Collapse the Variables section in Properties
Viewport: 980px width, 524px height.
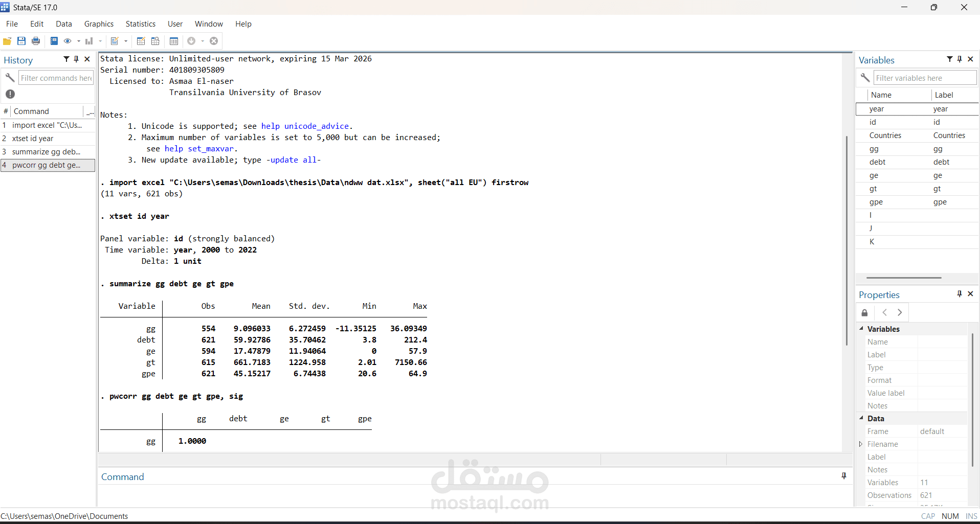click(861, 328)
